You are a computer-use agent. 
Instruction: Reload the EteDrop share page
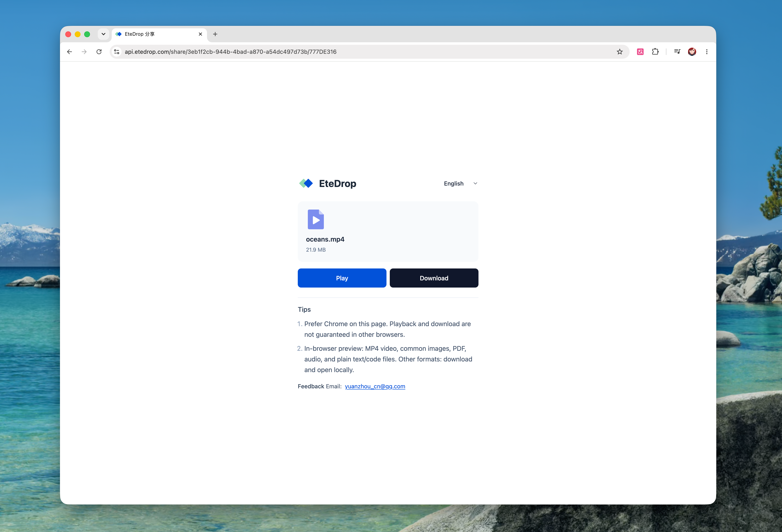99,52
